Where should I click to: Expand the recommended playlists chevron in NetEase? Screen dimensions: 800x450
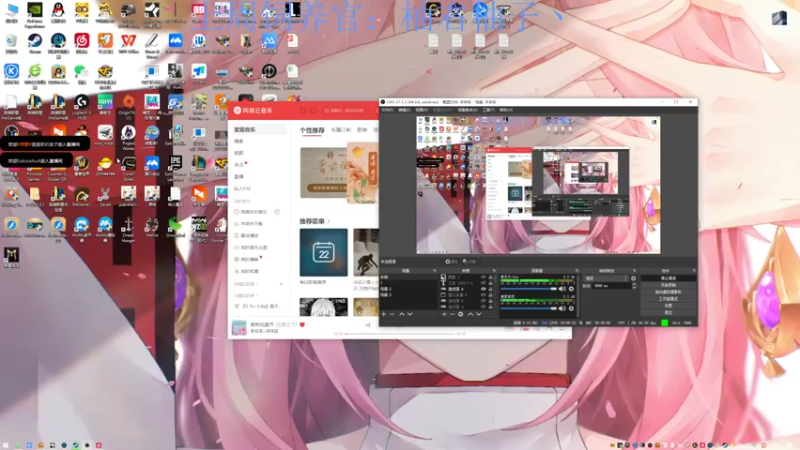tap(329, 221)
